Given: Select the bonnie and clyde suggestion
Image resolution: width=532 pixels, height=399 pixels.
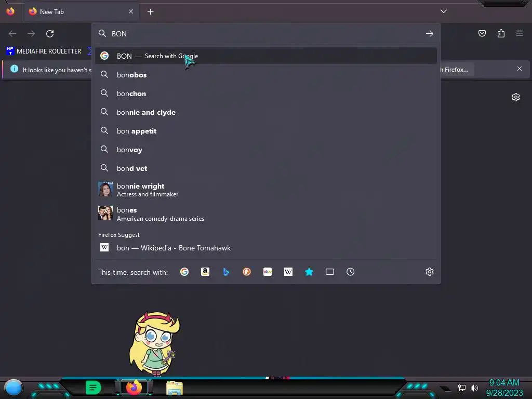Looking at the screenshot, I should click(x=266, y=112).
